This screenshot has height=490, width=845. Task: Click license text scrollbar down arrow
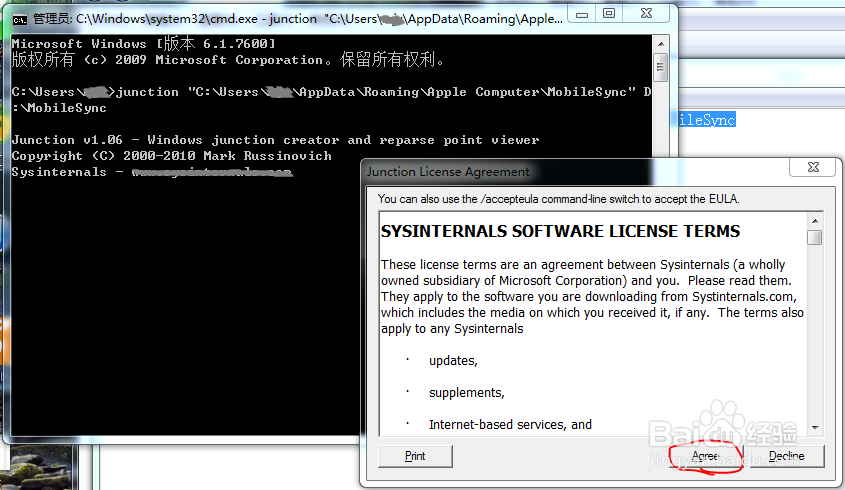(x=815, y=427)
